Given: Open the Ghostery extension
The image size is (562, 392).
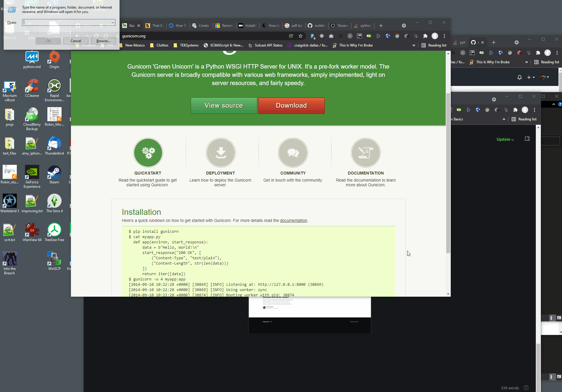Looking at the screenshot, I should [x=312, y=36].
